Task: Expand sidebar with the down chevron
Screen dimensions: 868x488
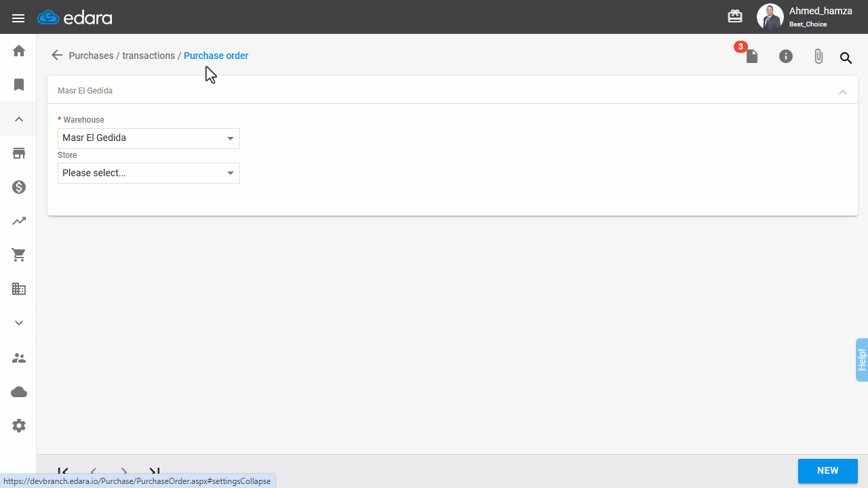Action: pyautogui.click(x=19, y=323)
